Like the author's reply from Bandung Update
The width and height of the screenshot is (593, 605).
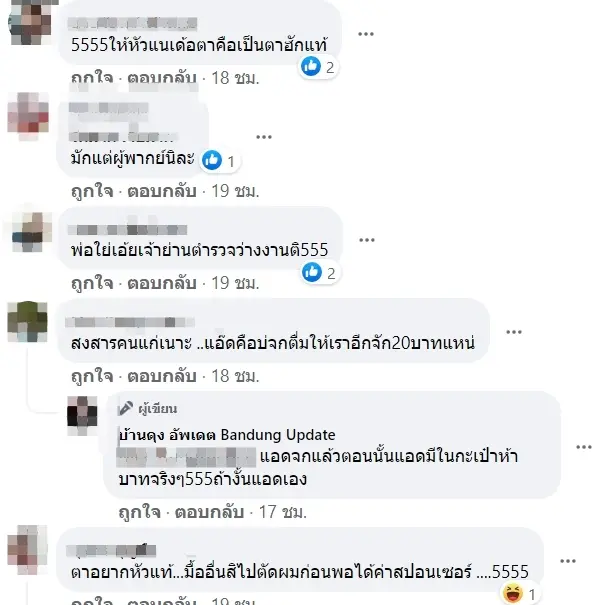click(x=139, y=512)
